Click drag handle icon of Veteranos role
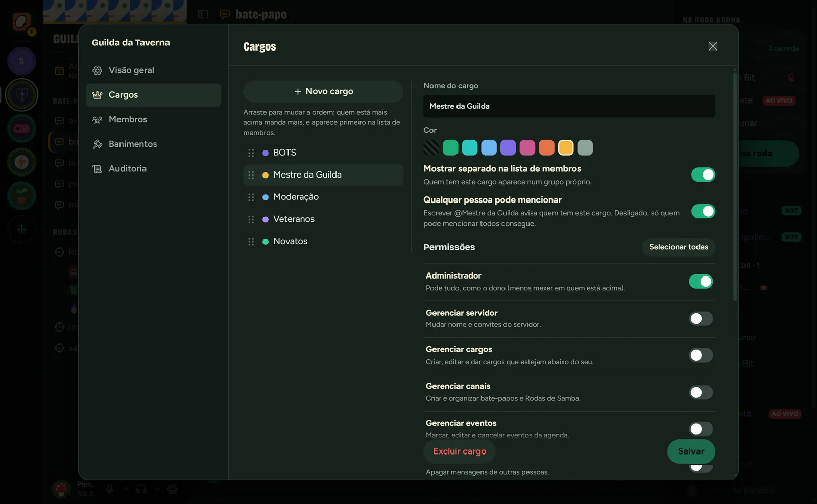The height and width of the screenshot is (504, 817). [x=251, y=219]
